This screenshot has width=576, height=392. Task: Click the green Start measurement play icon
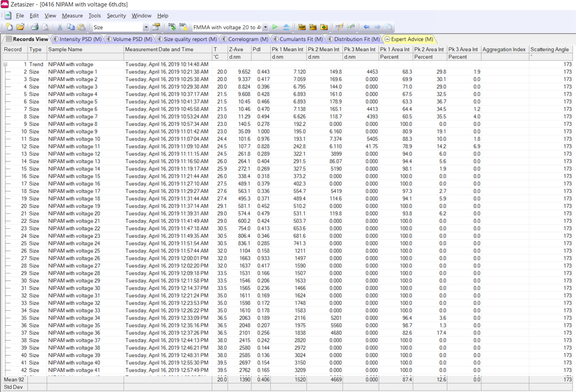(275, 27)
